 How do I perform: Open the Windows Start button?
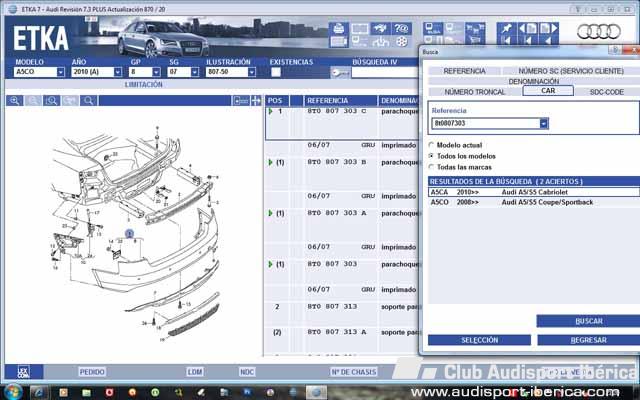[x=13, y=392]
